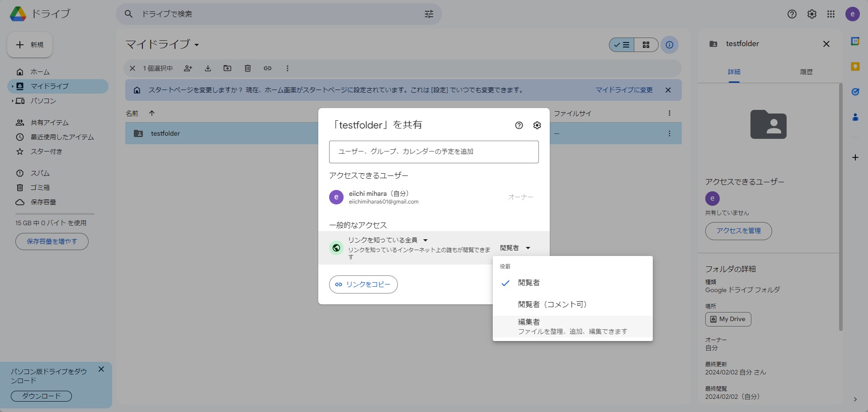Click リンクをコピー button

tap(363, 284)
